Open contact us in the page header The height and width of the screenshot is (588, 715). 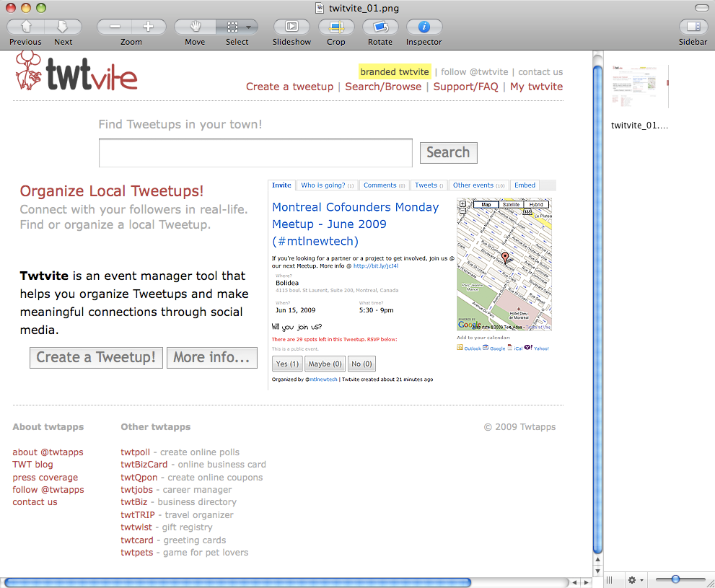(540, 71)
